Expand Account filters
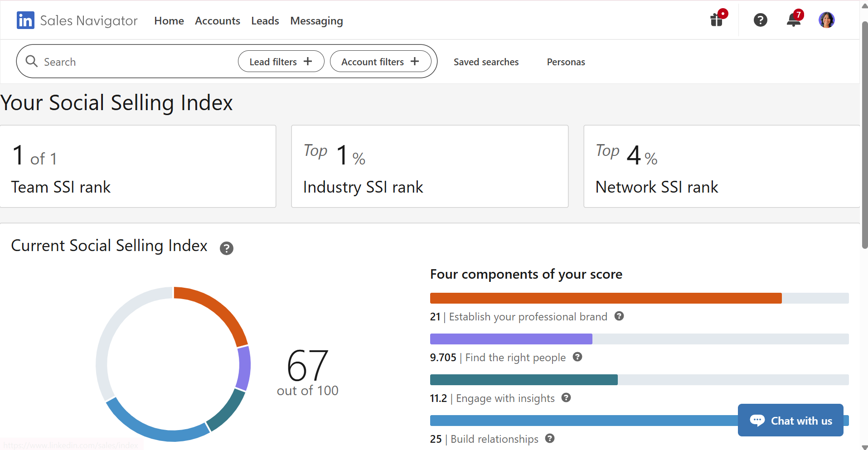 coord(380,62)
